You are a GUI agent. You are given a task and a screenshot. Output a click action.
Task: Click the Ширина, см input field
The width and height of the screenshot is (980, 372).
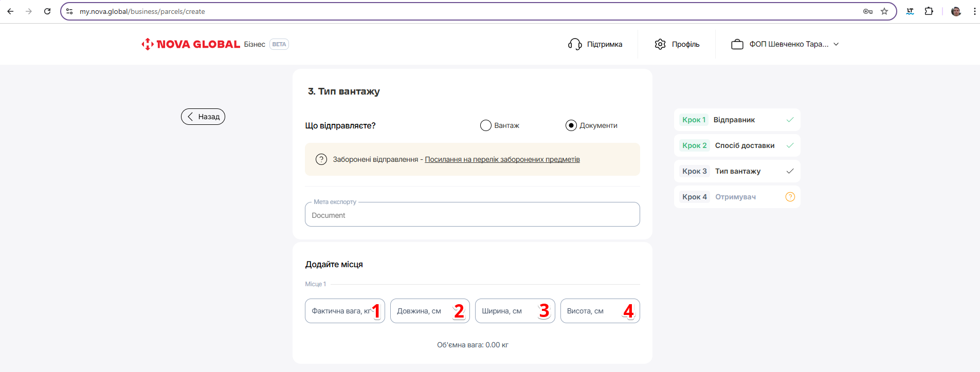(506, 311)
